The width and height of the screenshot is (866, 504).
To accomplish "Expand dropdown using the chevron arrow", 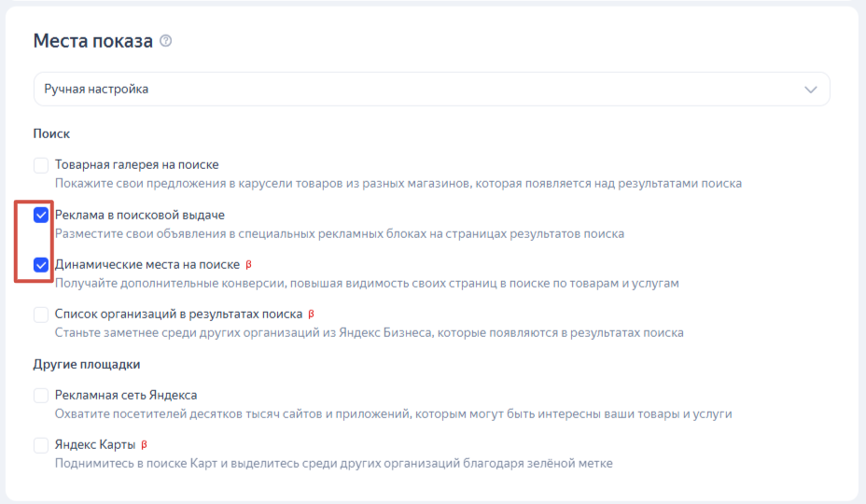I will click(810, 90).
